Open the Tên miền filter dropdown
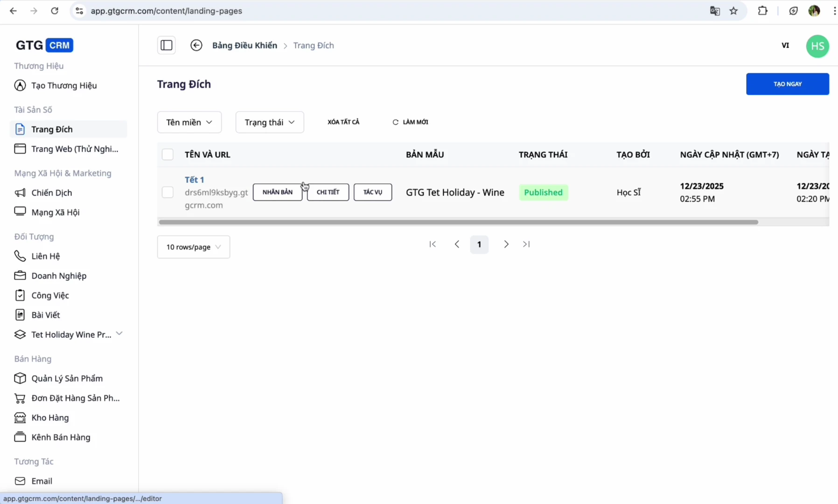The width and height of the screenshot is (838, 504). tap(189, 122)
